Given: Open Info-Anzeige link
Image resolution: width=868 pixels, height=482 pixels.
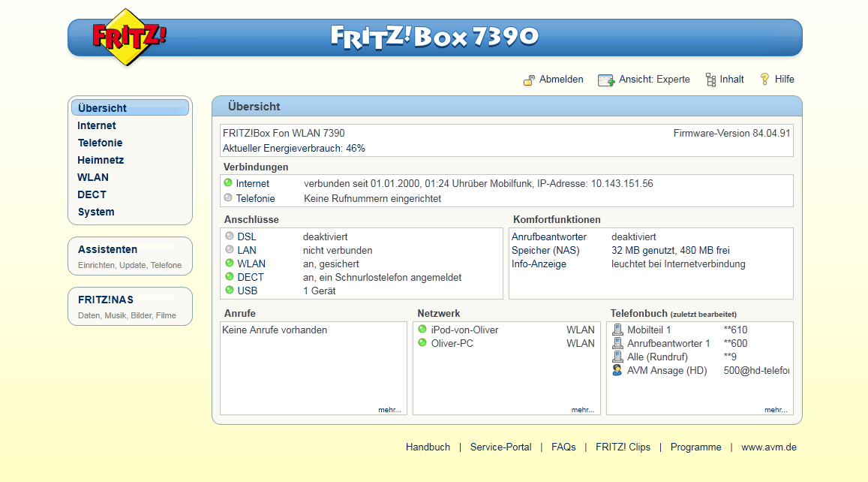Looking at the screenshot, I should 539,264.
